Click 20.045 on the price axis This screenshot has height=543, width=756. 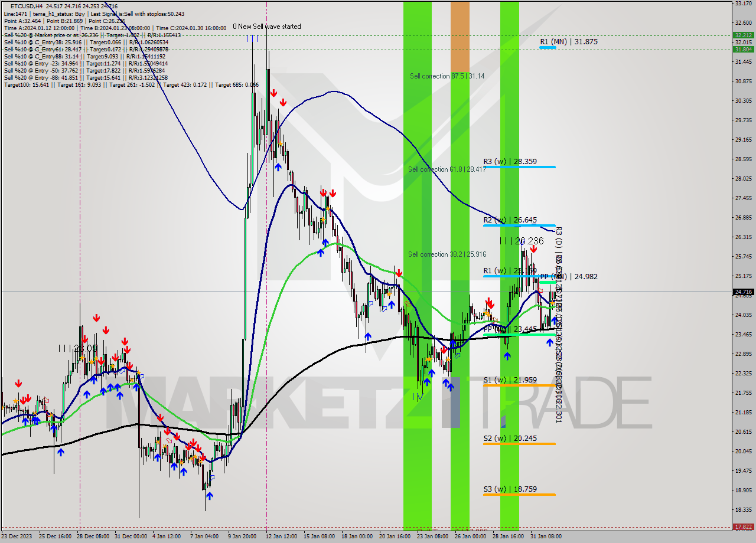coord(743,451)
